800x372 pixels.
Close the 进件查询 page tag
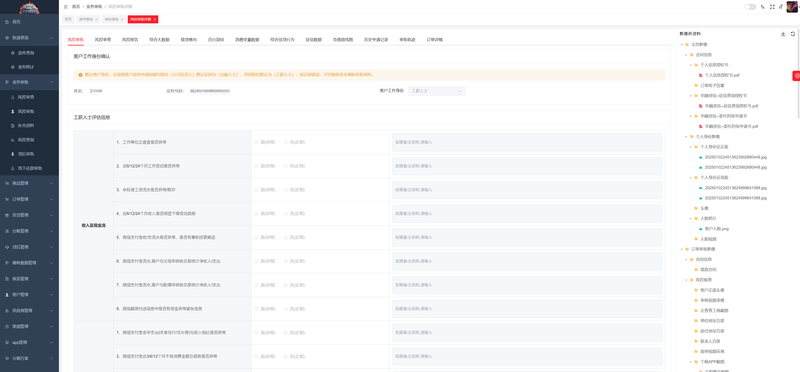(x=96, y=19)
